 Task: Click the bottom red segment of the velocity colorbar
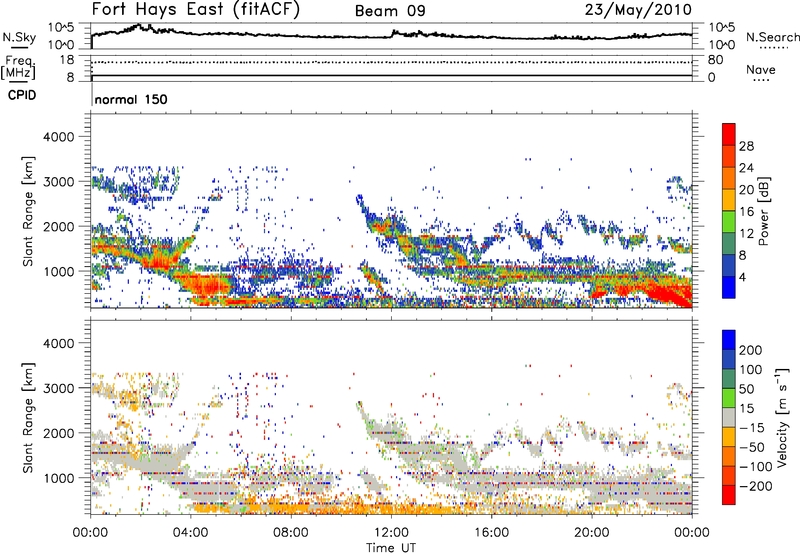pos(729,495)
